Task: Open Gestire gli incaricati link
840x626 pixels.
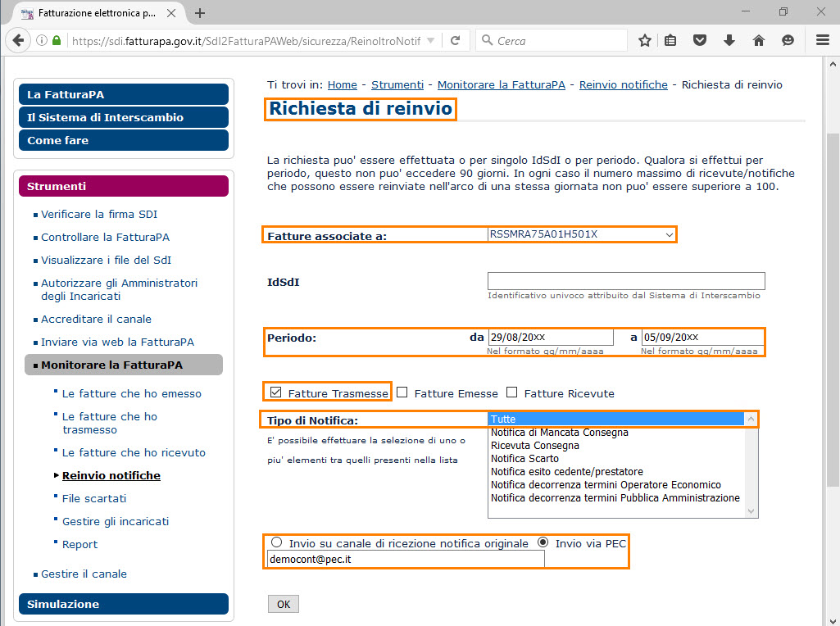Action: coord(116,522)
